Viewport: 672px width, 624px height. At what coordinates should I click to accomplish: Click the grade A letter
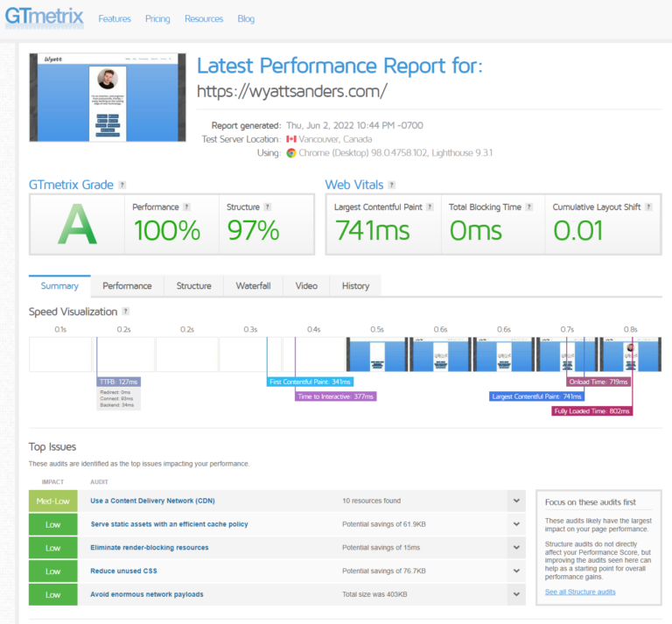click(77, 225)
